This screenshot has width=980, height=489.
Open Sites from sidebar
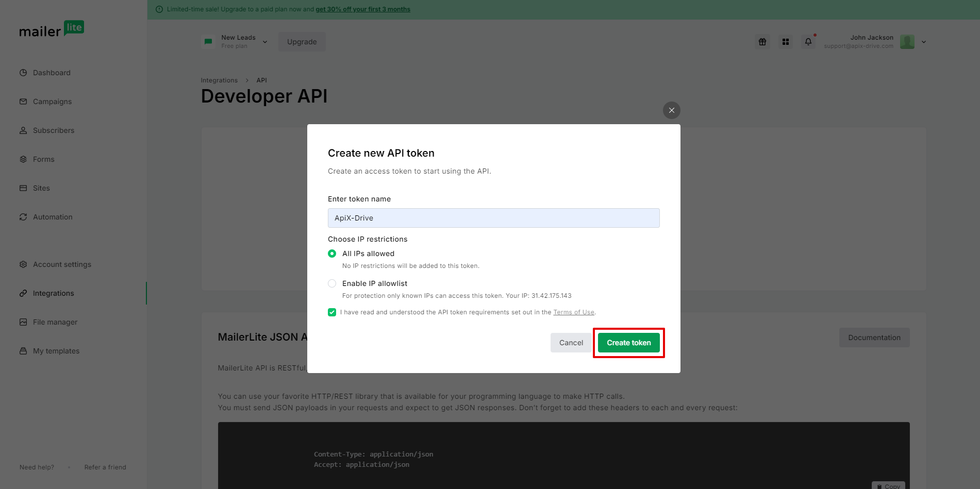pyautogui.click(x=41, y=188)
